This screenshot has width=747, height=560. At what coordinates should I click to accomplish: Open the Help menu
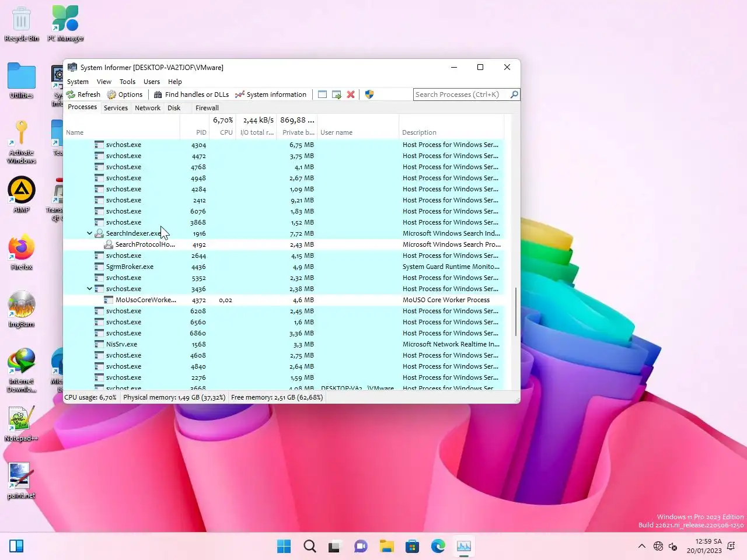click(175, 82)
